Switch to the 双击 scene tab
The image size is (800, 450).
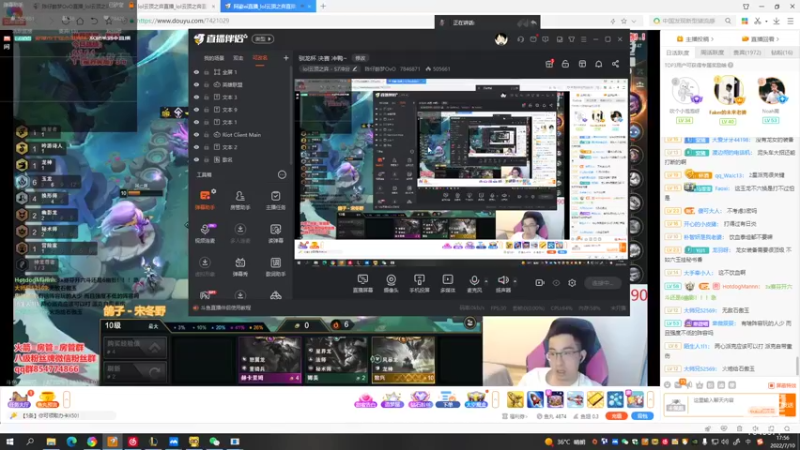(238, 58)
